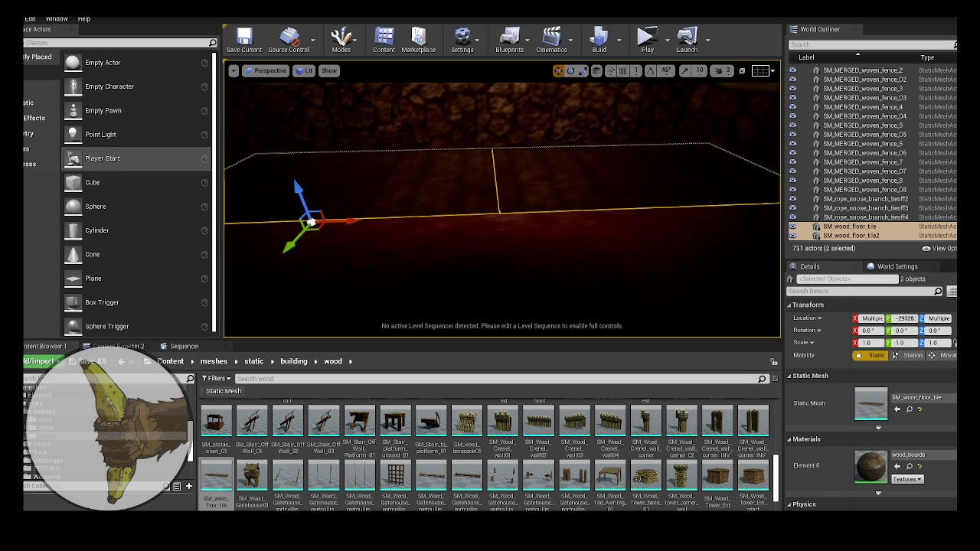The height and width of the screenshot is (551, 980).
Task: Open the Rotation dropdown arrow in Transform
Action: click(819, 331)
